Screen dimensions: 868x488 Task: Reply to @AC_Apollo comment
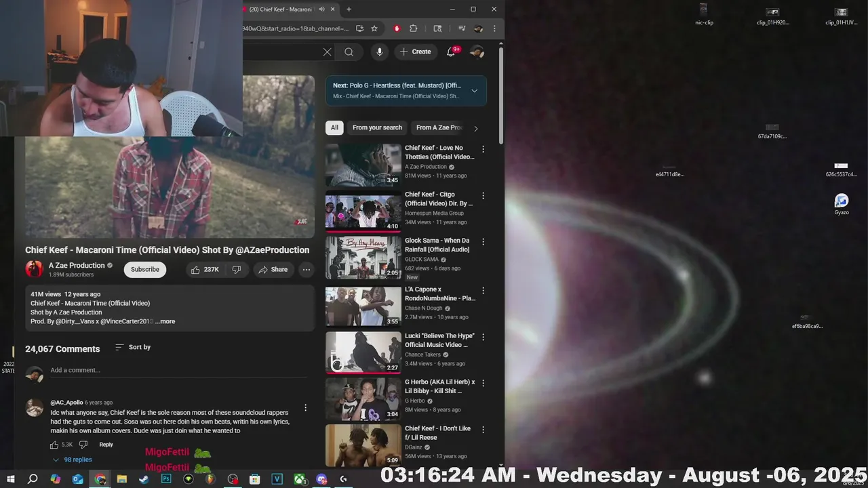[106, 445]
